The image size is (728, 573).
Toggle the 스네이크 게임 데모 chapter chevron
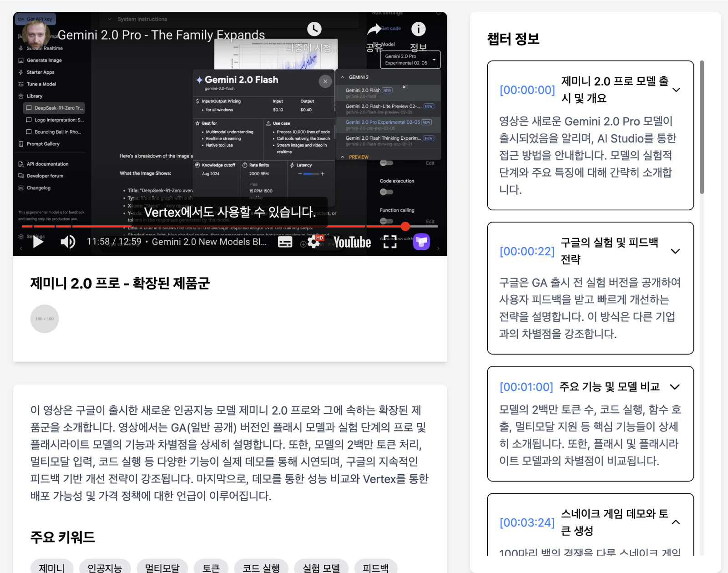676,522
